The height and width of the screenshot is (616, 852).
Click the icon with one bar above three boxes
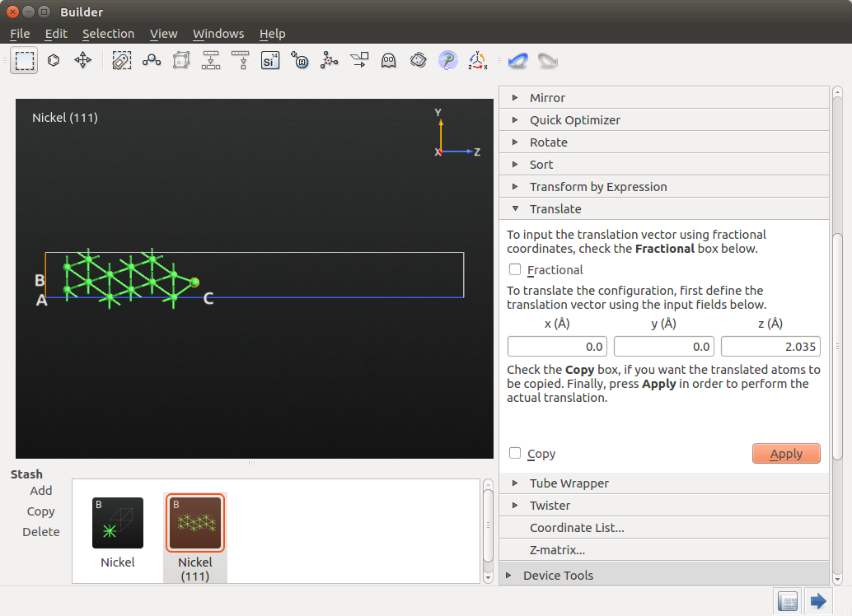(211, 60)
